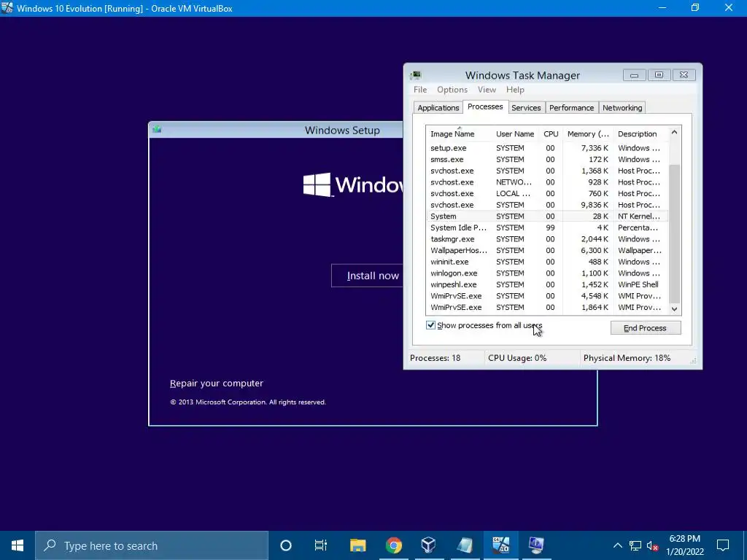Screen dimensions: 747x560
Task: Maximize the Windows Task Manager window
Action: [659, 75]
